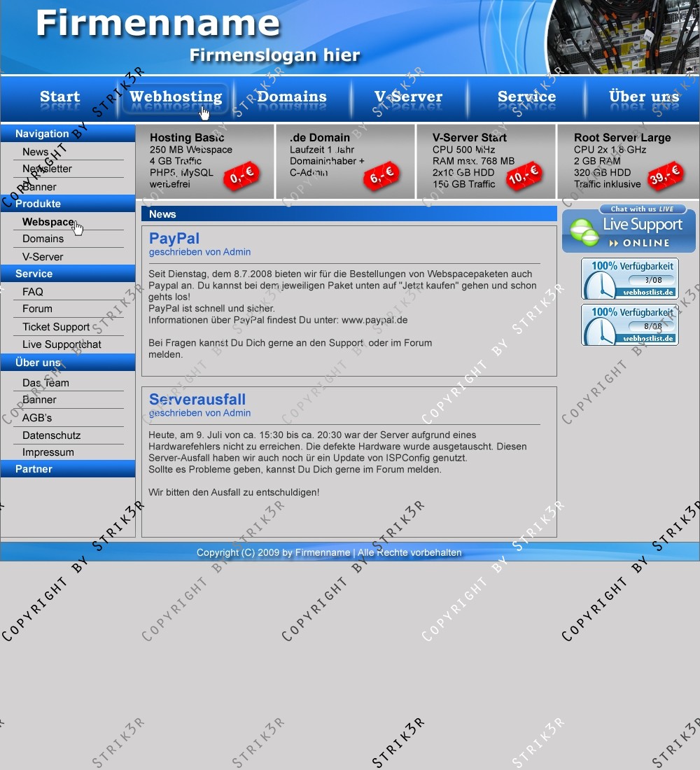Image resolution: width=700 pixels, height=770 pixels.
Task: Click Banner under Navigation sidebar section
Action: click(x=39, y=187)
